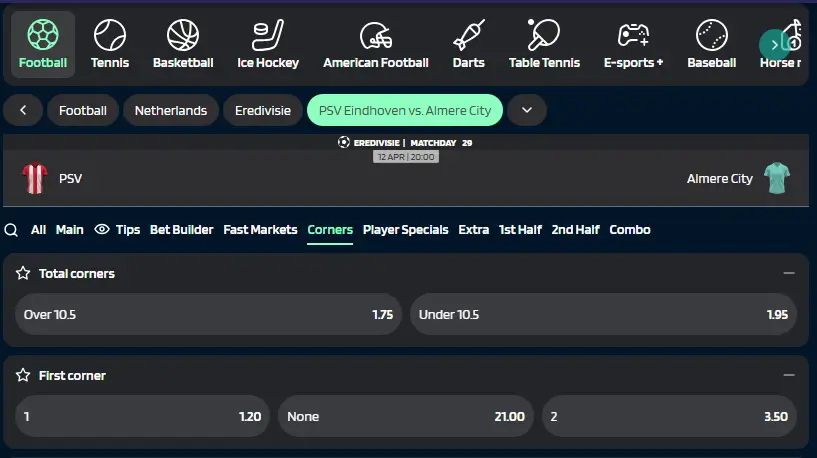This screenshot has width=817, height=458.
Task: Click the 12 APR | 20:00 date badge
Action: click(406, 157)
